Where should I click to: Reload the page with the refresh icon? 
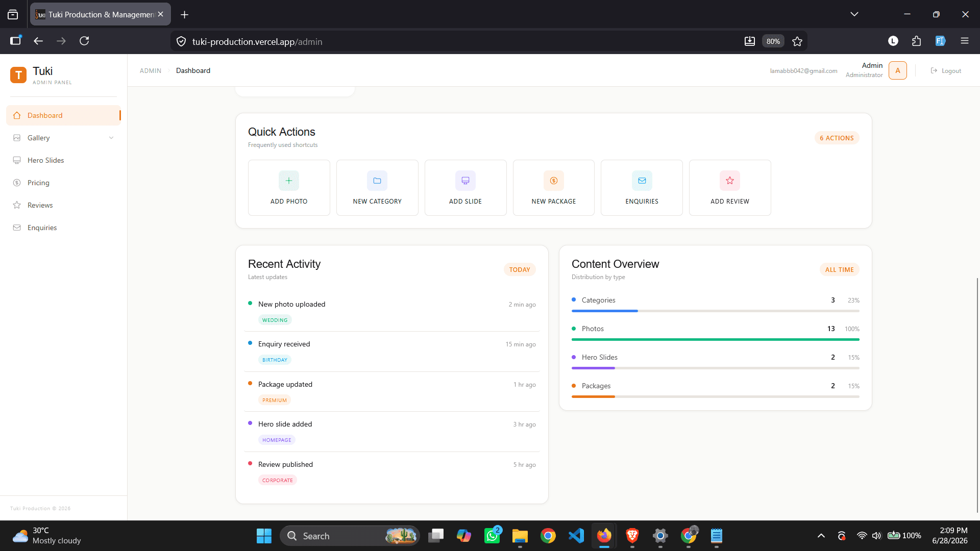pyautogui.click(x=84, y=41)
